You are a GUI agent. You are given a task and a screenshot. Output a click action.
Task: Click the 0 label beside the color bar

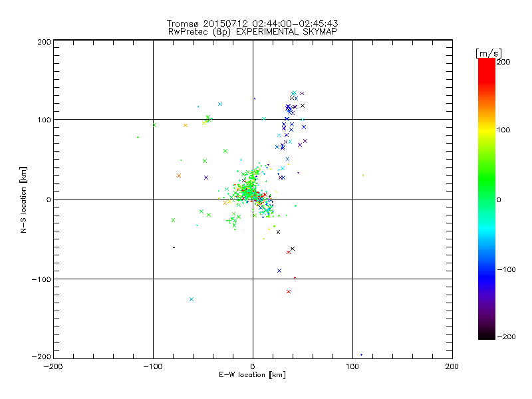(499, 199)
